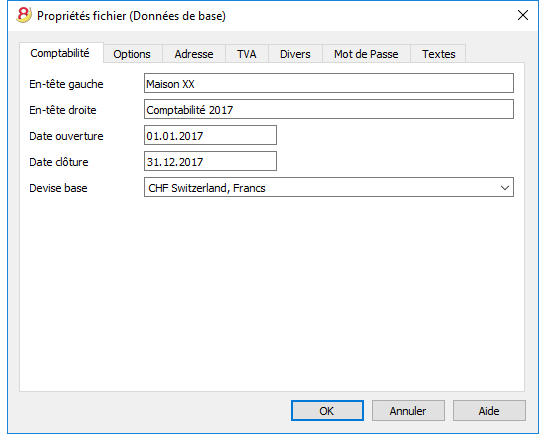Confirm with the OK button
The image size is (546, 441).
pos(327,411)
